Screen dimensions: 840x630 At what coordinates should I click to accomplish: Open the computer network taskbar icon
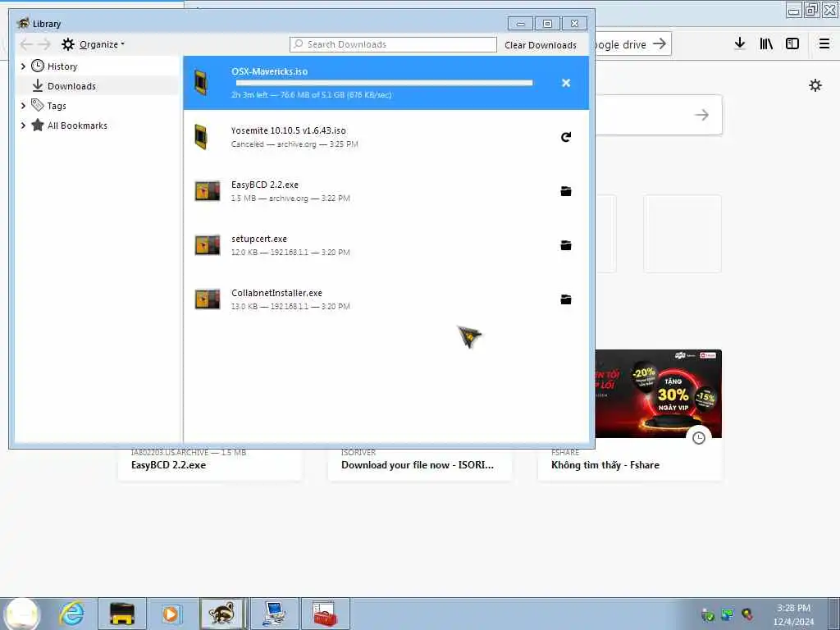click(274, 614)
